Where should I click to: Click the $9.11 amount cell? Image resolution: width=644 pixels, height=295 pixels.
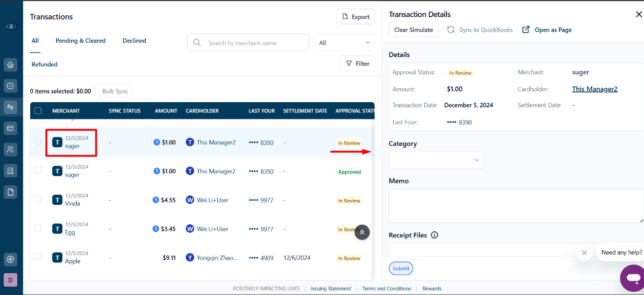(169, 258)
